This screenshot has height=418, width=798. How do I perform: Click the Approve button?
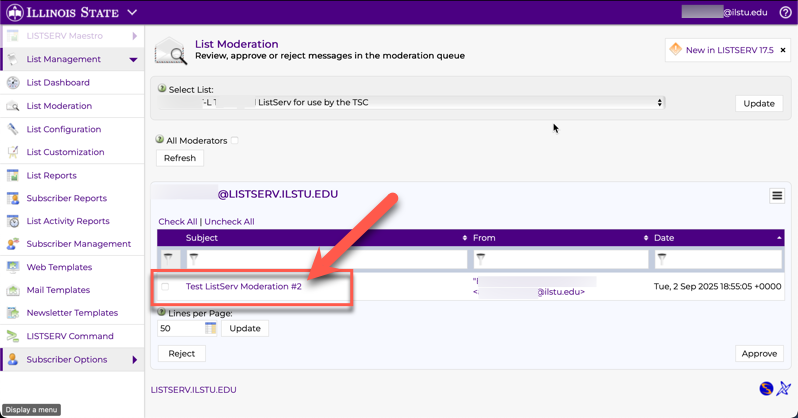tap(759, 353)
